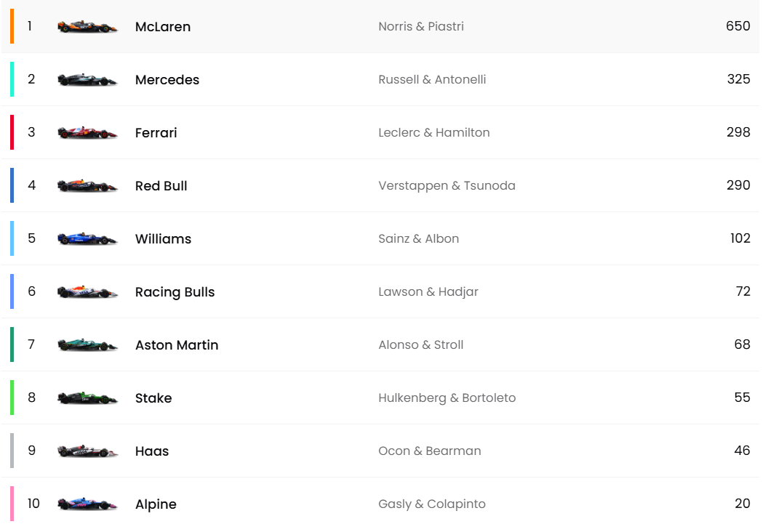
Task: Click the Ferrari car icon
Action: coord(87,133)
